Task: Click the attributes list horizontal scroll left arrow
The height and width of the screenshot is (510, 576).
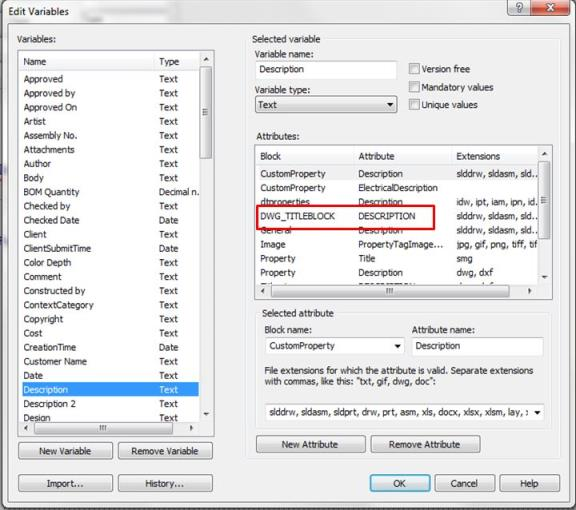Action: [x=263, y=291]
